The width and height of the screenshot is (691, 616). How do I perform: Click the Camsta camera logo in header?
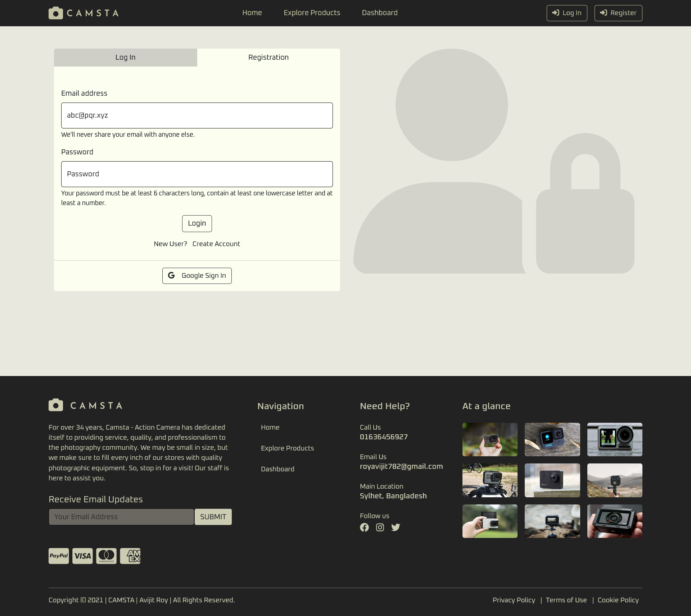point(56,13)
